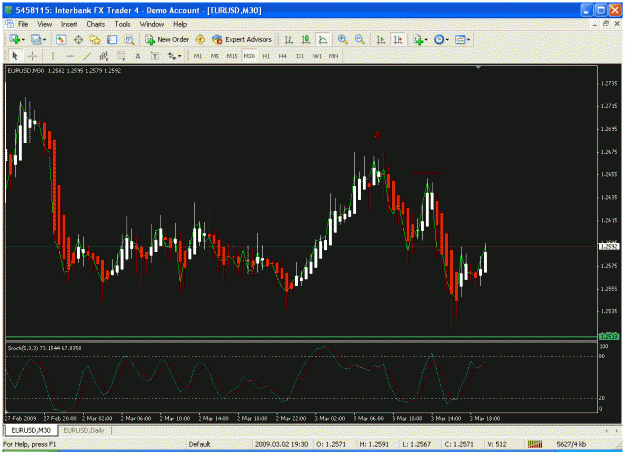625x452 pixels.
Task: Toggle chart auto scroll icon
Action: pos(381,39)
